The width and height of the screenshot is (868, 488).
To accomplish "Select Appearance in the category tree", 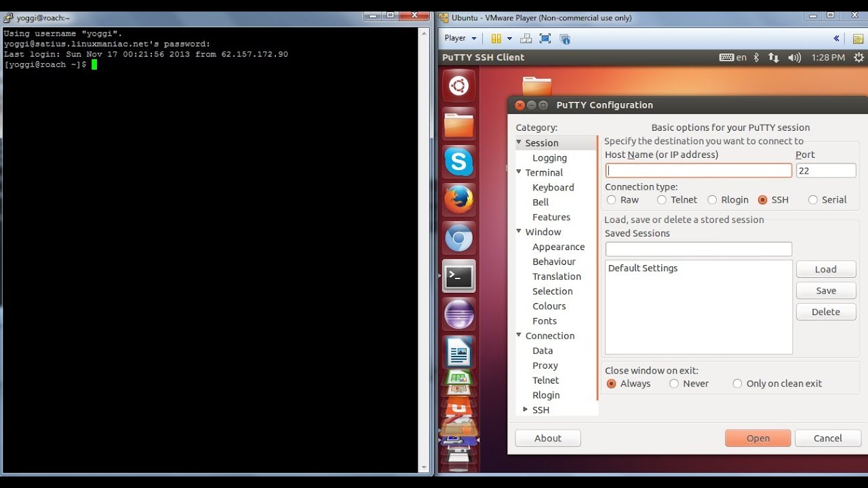I will [x=559, y=247].
